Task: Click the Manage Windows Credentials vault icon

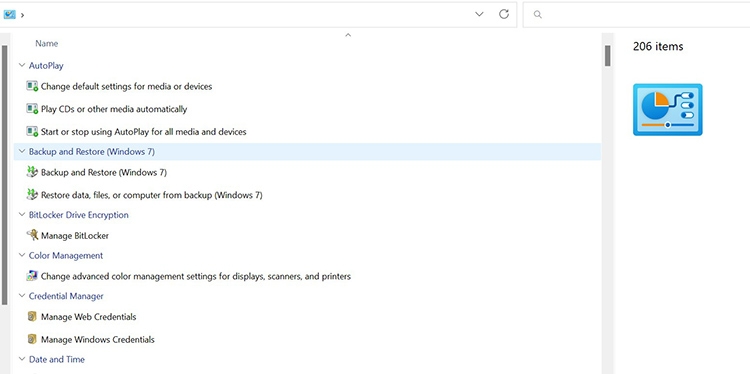Action: (32, 339)
